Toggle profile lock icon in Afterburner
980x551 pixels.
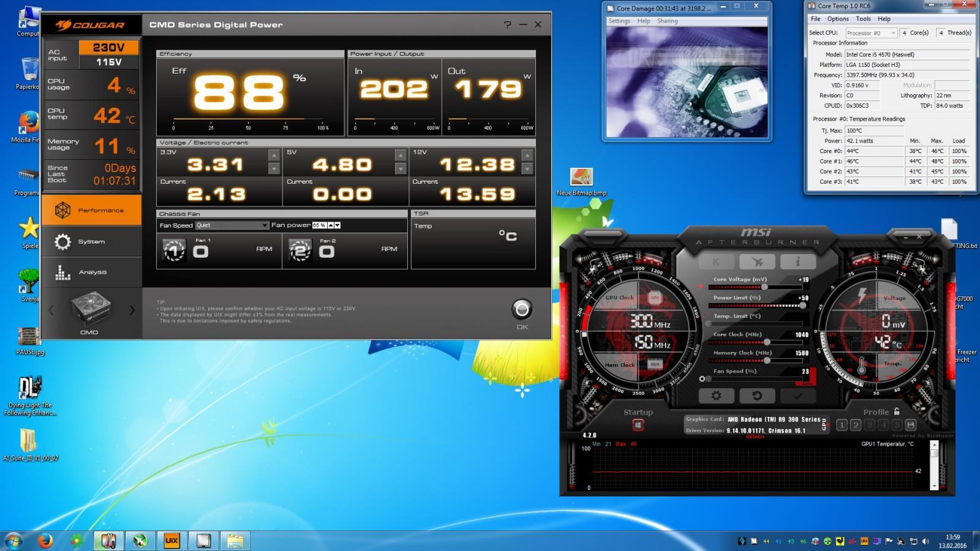coord(897,411)
